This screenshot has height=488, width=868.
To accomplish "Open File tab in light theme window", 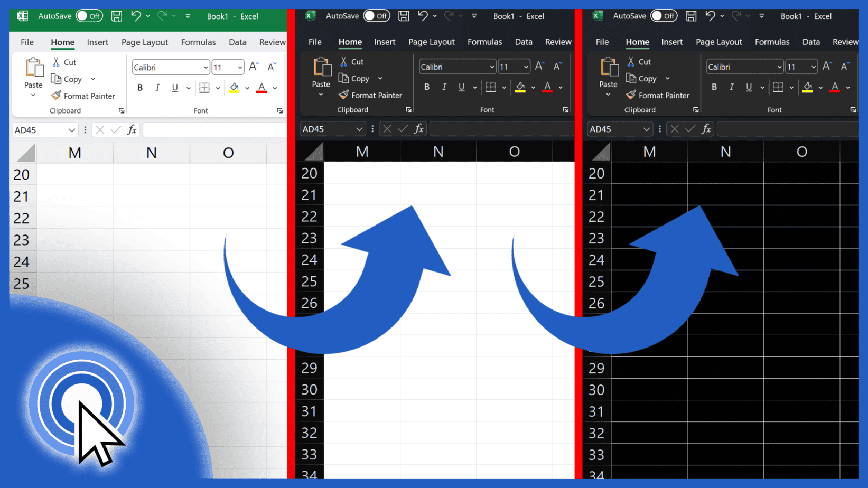I will 27,42.
